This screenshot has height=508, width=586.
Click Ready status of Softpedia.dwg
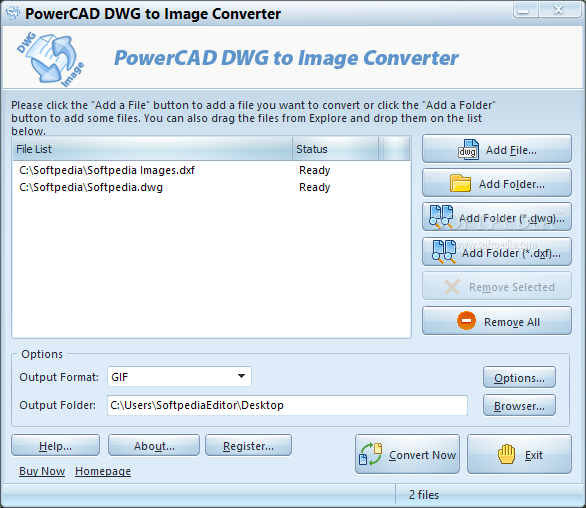tap(315, 187)
